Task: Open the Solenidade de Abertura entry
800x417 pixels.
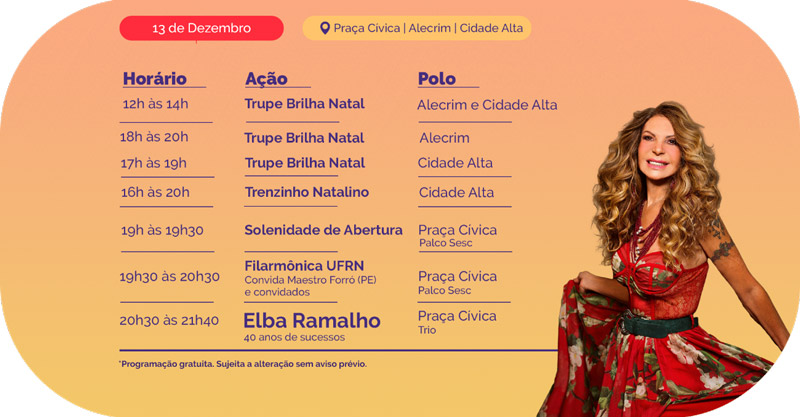Action: (323, 230)
